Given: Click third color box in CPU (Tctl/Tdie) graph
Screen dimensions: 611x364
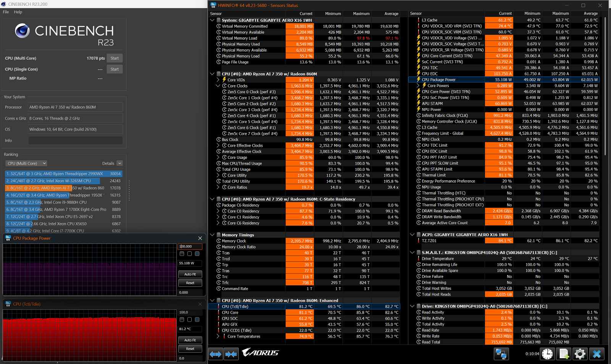Looking at the screenshot, I should tap(197, 319).
